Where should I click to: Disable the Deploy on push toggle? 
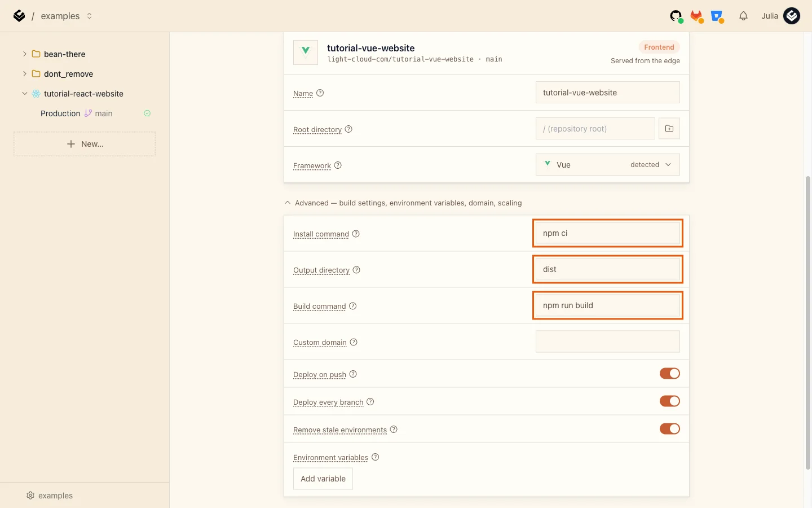(x=670, y=374)
